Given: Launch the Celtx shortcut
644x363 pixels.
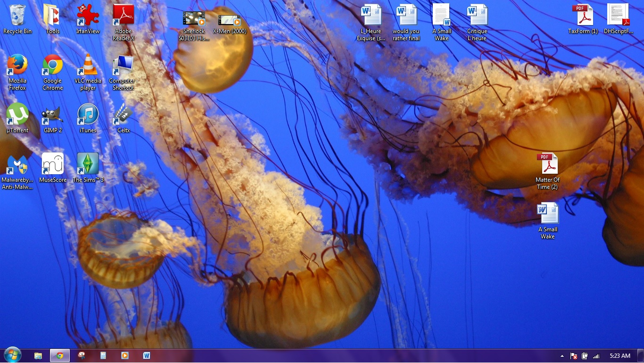Looking at the screenshot, I should pyautogui.click(x=123, y=118).
